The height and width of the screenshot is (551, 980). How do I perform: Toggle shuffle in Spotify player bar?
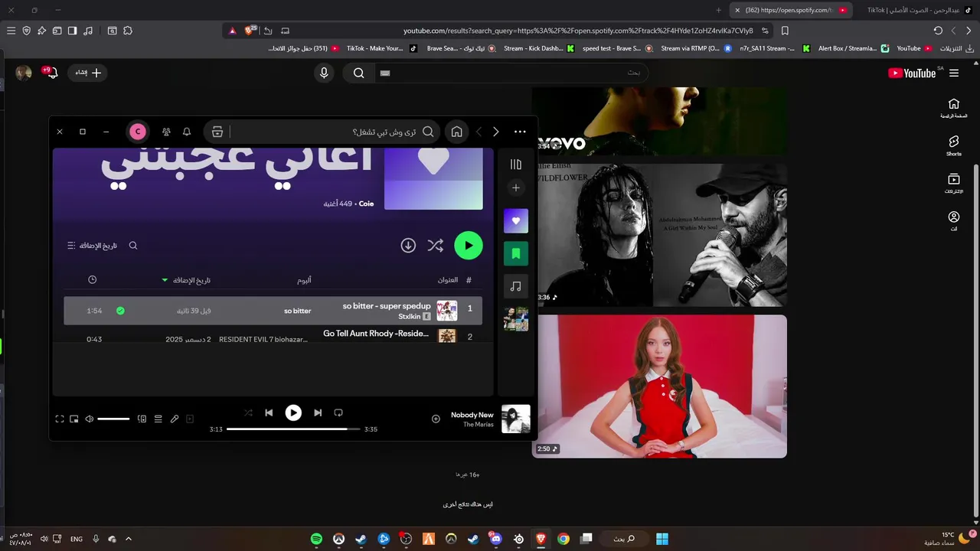[x=248, y=412]
